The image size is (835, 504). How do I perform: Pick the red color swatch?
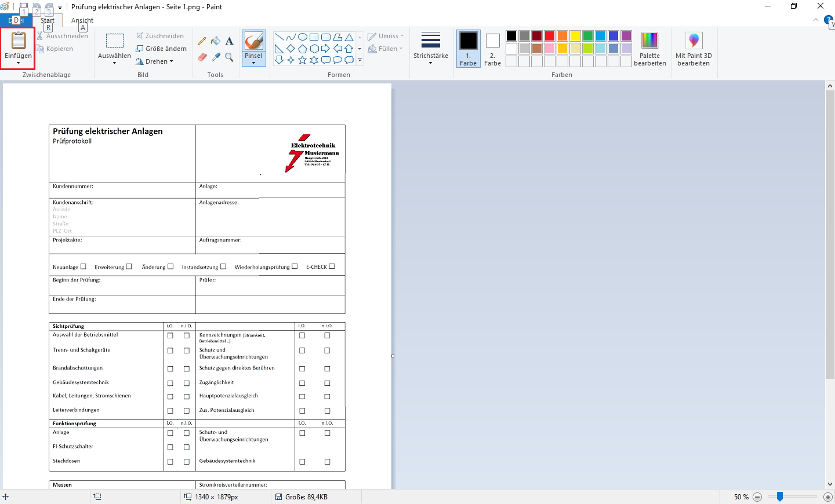click(x=550, y=36)
